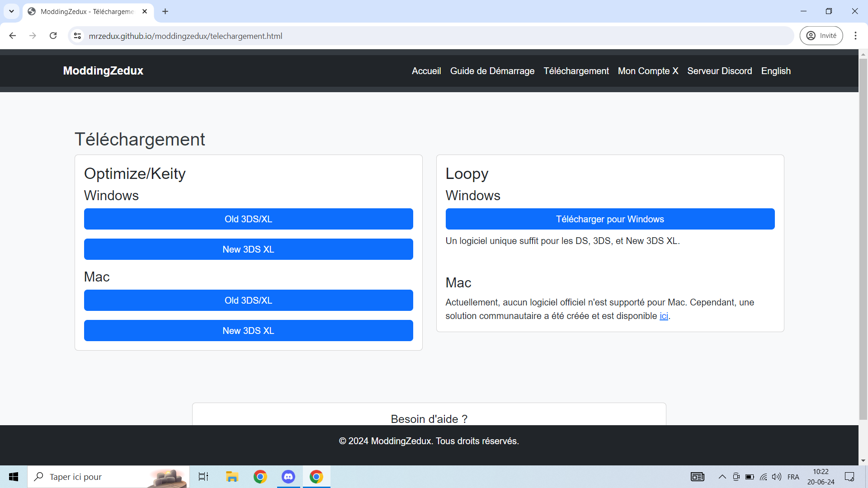The width and height of the screenshot is (868, 488).
Task: Open the volume control in the tray
Action: pyautogui.click(x=777, y=476)
